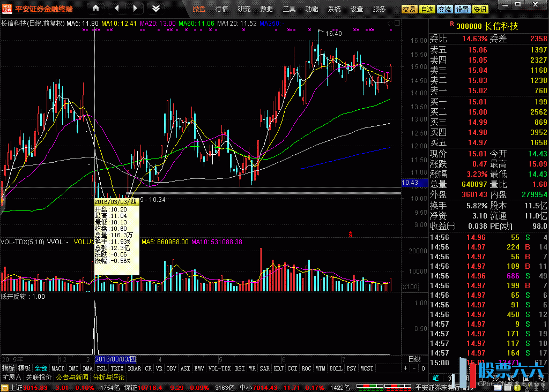Go back with the left arrow button

(116, 9)
